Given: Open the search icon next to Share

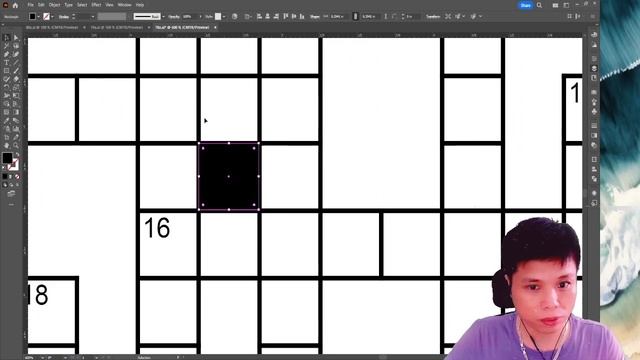Looking at the screenshot, I should (x=539, y=5).
